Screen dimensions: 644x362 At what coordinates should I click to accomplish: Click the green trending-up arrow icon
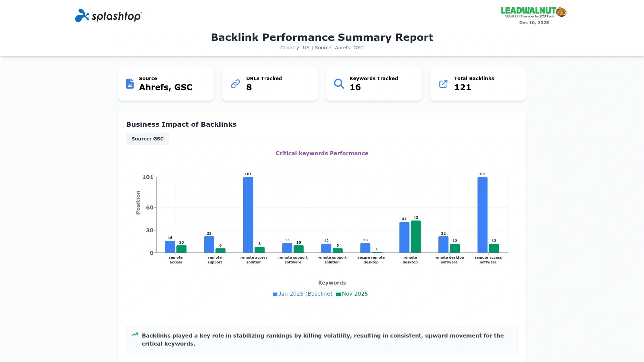point(135,335)
